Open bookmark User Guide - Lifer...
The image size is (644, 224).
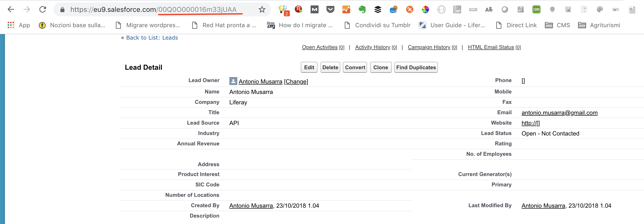[x=452, y=25]
